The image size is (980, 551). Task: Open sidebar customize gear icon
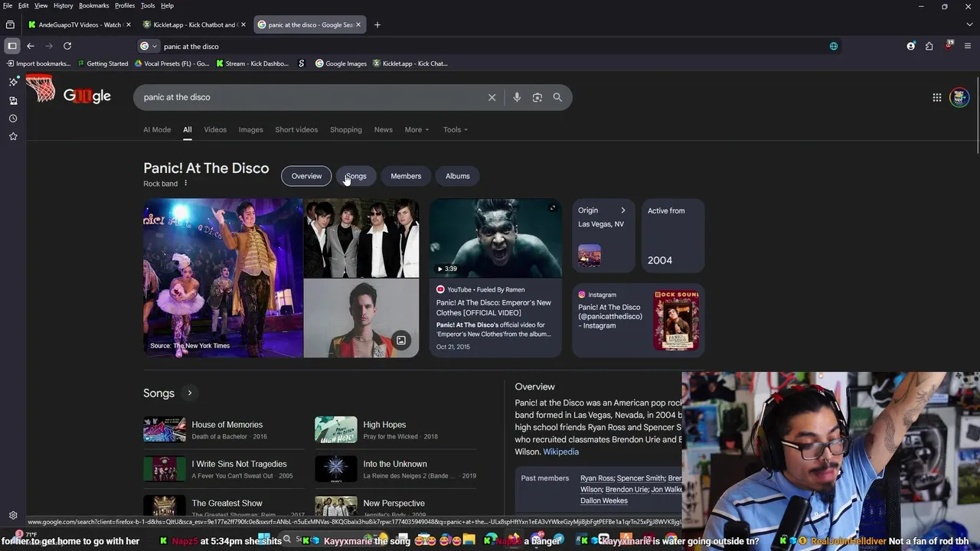pos(13,515)
